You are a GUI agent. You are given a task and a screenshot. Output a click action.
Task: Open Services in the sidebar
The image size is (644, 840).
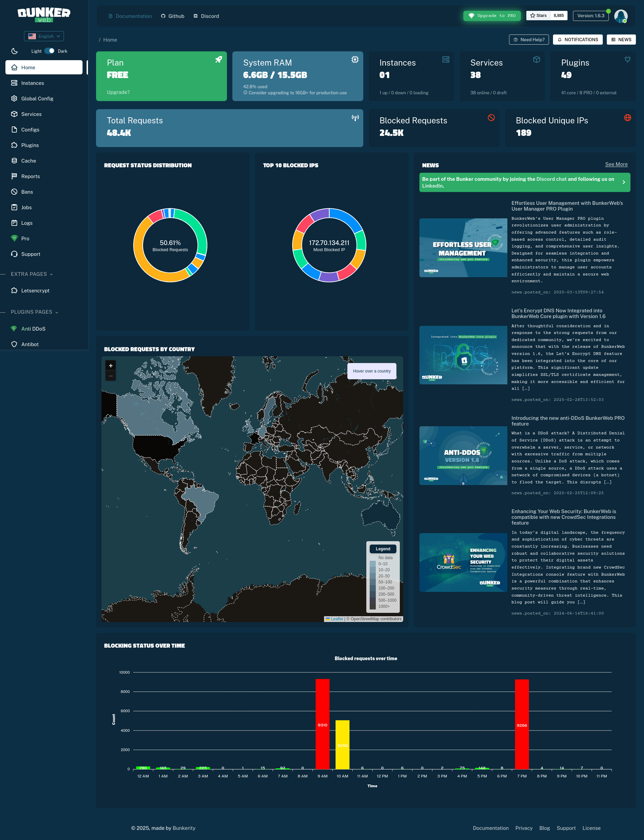click(44, 114)
